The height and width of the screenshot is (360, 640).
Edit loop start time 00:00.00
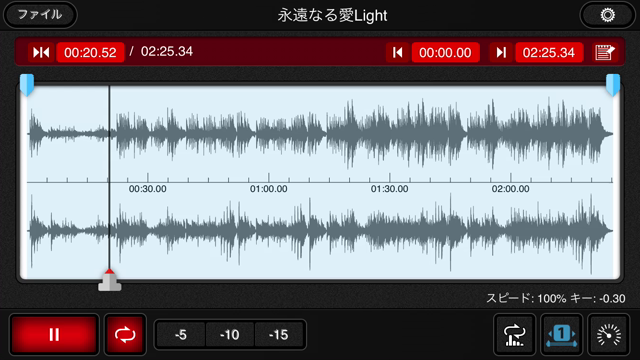445,52
